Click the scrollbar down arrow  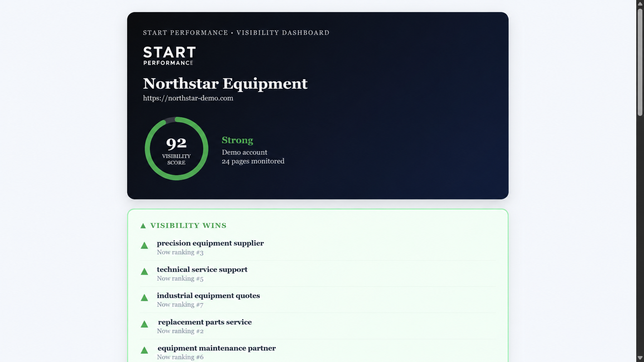coord(640,358)
